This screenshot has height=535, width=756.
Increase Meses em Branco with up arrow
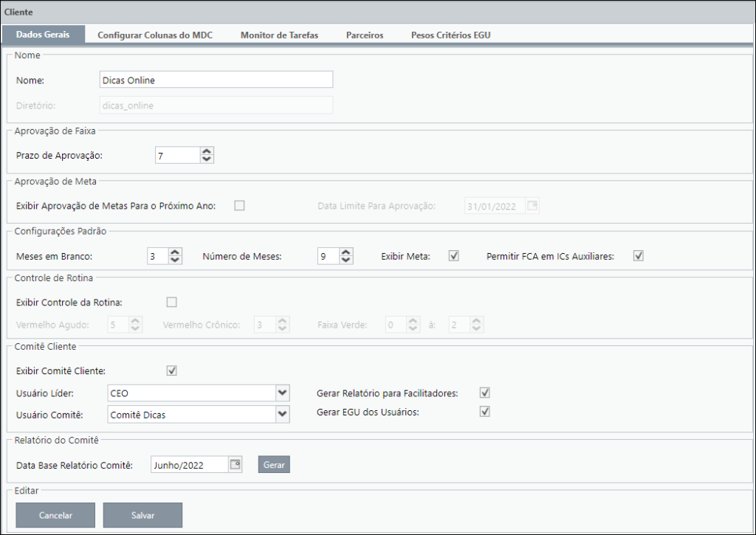click(x=175, y=252)
